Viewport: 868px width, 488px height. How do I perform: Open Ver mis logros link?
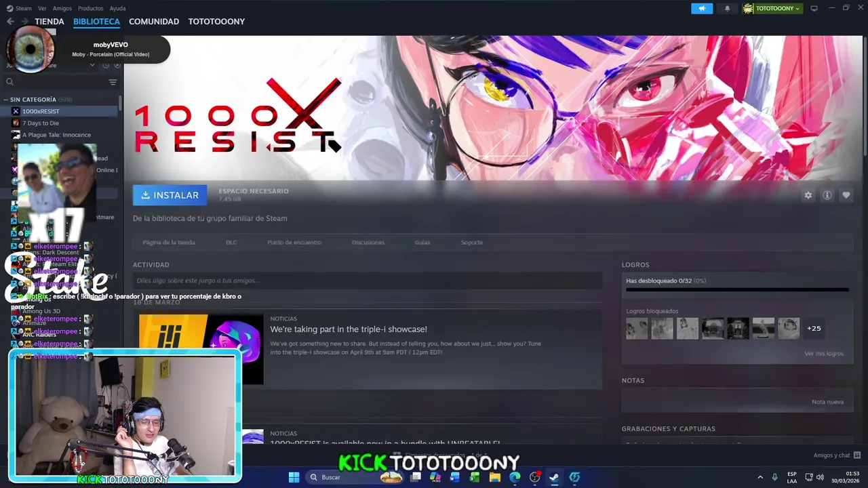(824, 354)
